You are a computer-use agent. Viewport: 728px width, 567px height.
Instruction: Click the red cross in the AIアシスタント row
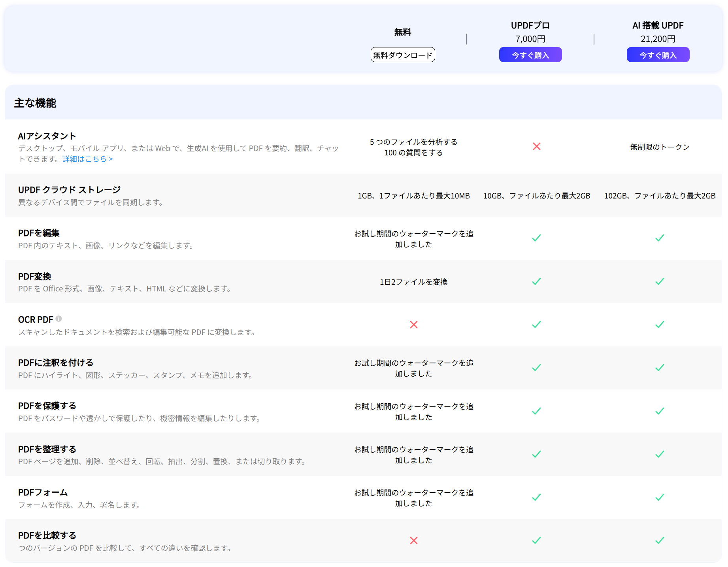tap(537, 147)
